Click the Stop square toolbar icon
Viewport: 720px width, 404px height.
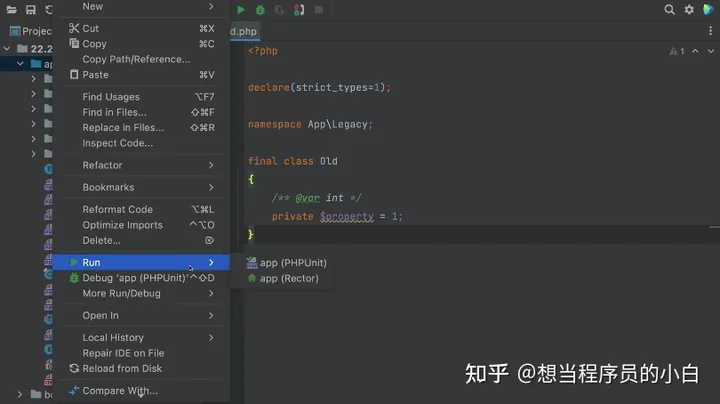(x=319, y=10)
